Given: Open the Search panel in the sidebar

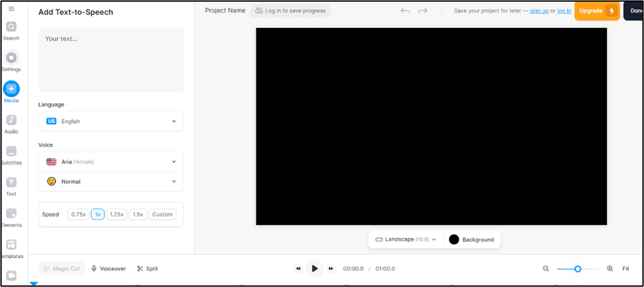Looking at the screenshot, I should tap(11, 30).
